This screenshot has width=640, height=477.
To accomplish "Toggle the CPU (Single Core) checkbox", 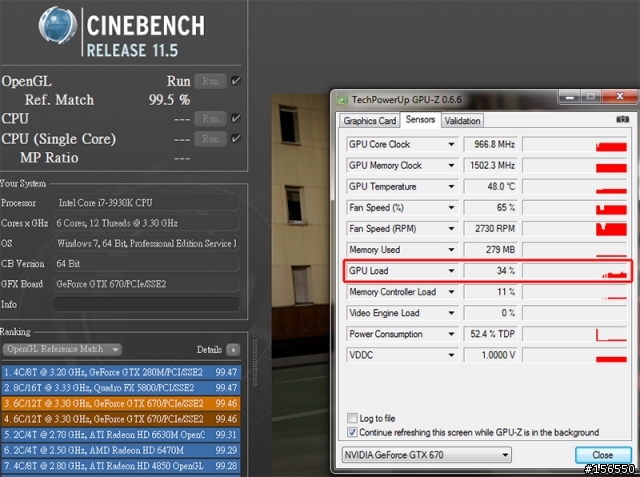I will (236, 139).
